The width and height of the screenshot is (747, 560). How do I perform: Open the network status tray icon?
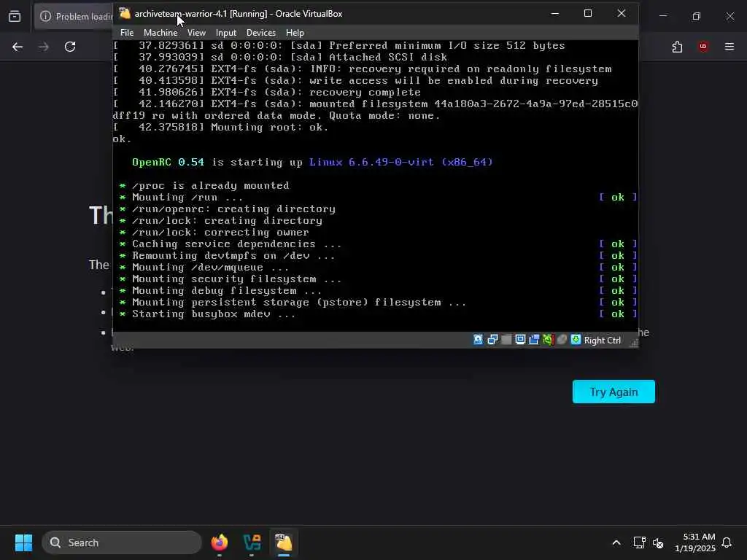[x=639, y=542]
